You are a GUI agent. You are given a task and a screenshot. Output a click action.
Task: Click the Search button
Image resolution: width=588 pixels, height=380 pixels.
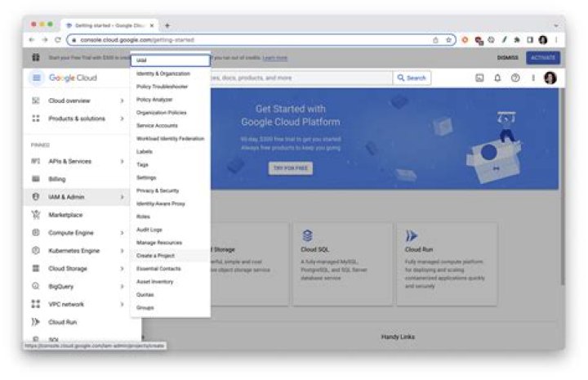412,78
